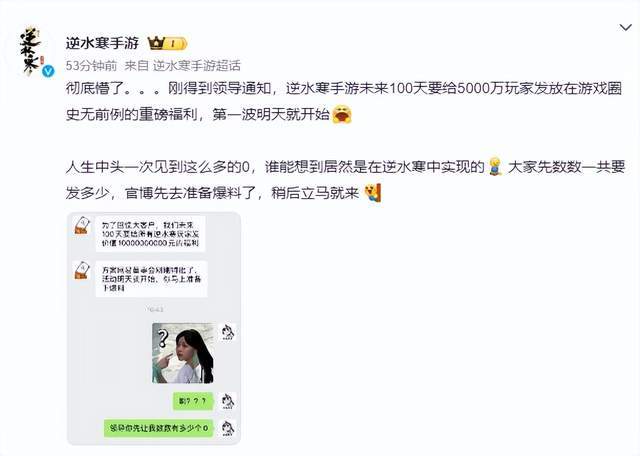Image resolution: width=640 pixels, height=456 pixels.
Task: Click the 逆水寒手游 username
Action: [x=102, y=43]
